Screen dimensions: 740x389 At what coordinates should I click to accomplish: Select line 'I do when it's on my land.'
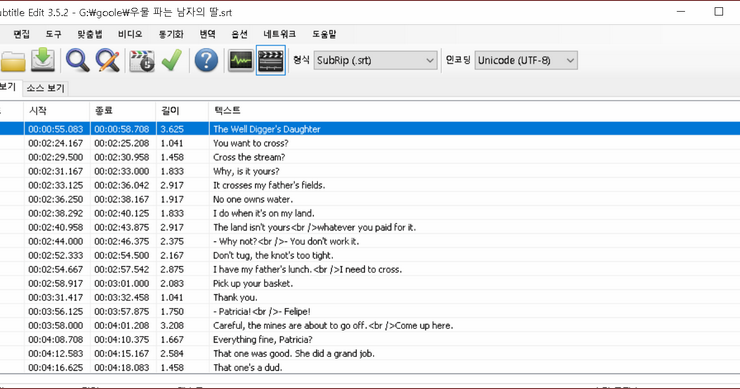coord(370,213)
